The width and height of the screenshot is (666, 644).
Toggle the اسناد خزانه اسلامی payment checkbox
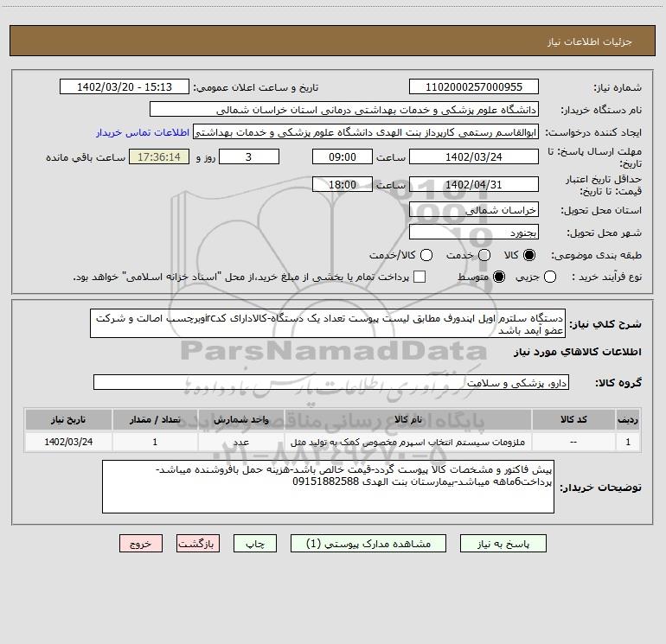[419, 277]
